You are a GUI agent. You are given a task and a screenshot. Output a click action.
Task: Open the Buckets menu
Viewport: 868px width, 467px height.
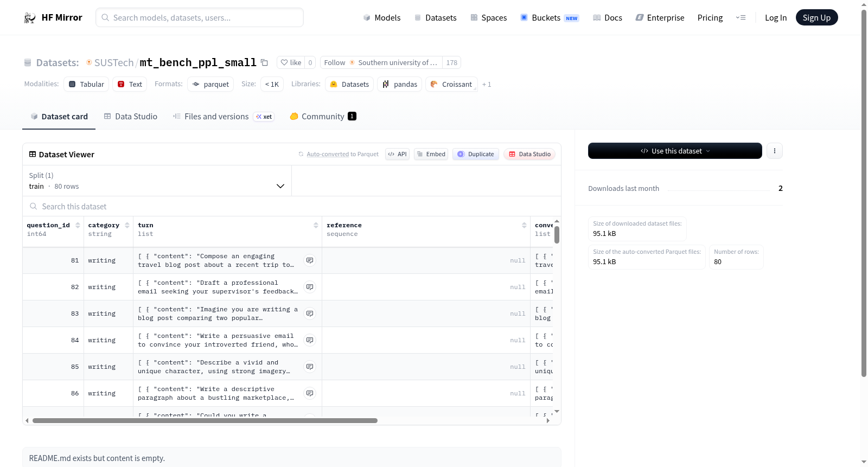550,18
